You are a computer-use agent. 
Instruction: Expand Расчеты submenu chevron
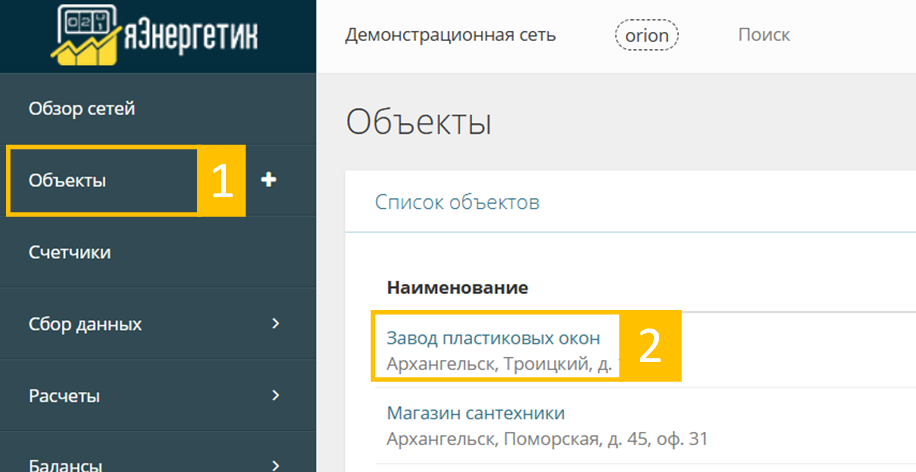[x=276, y=395]
